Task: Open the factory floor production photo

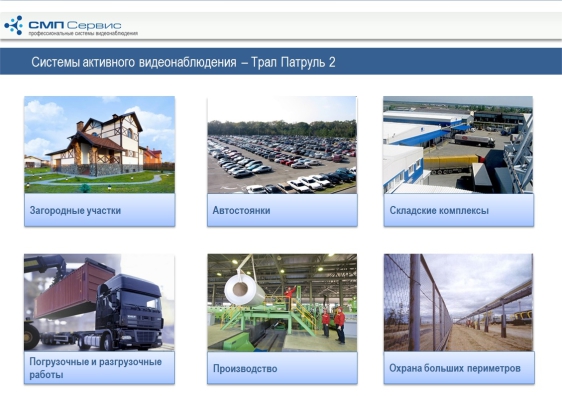Action: [282, 302]
